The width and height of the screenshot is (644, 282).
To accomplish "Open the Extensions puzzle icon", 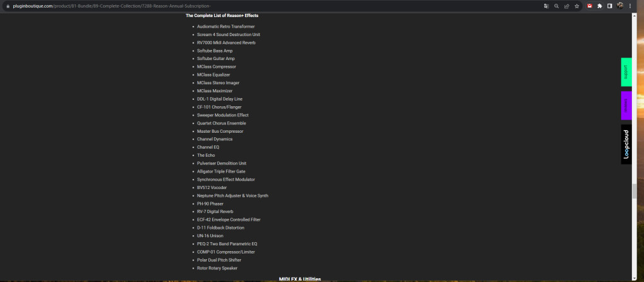I will coord(600,6).
